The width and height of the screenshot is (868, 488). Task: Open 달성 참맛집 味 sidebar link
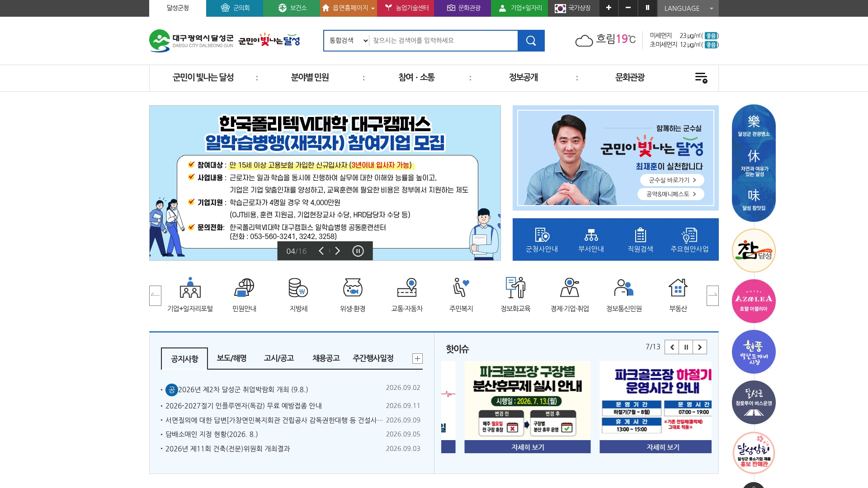click(x=754, y=200)
